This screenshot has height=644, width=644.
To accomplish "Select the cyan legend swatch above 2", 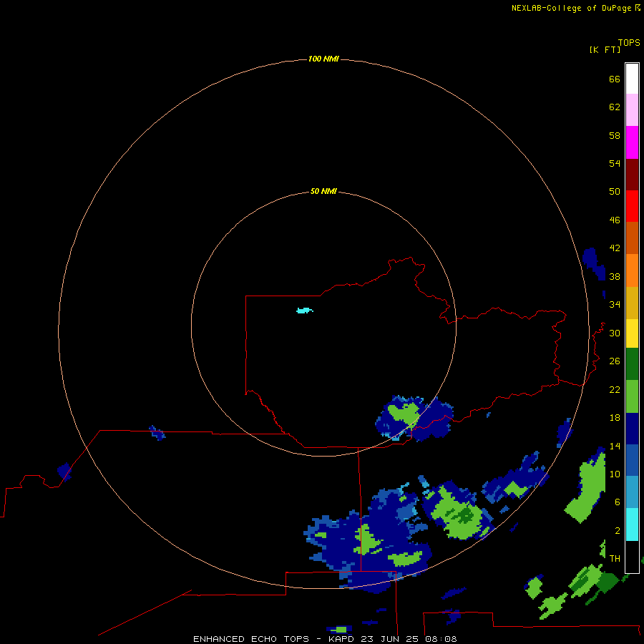I will coord(632,525).
